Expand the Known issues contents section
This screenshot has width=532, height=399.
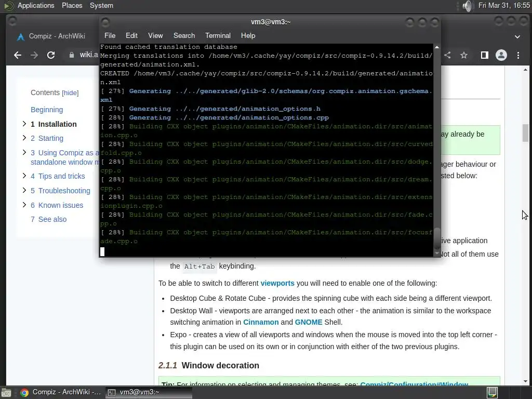click(x=24, y=205)
